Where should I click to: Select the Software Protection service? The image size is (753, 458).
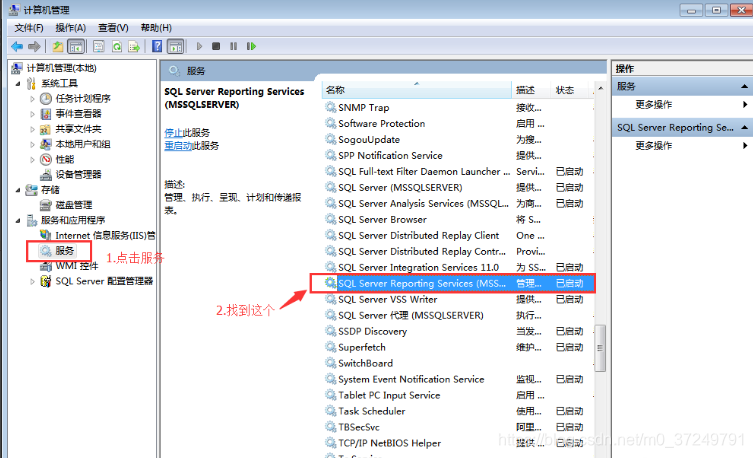pyautogui.click(x=459, y=123)
